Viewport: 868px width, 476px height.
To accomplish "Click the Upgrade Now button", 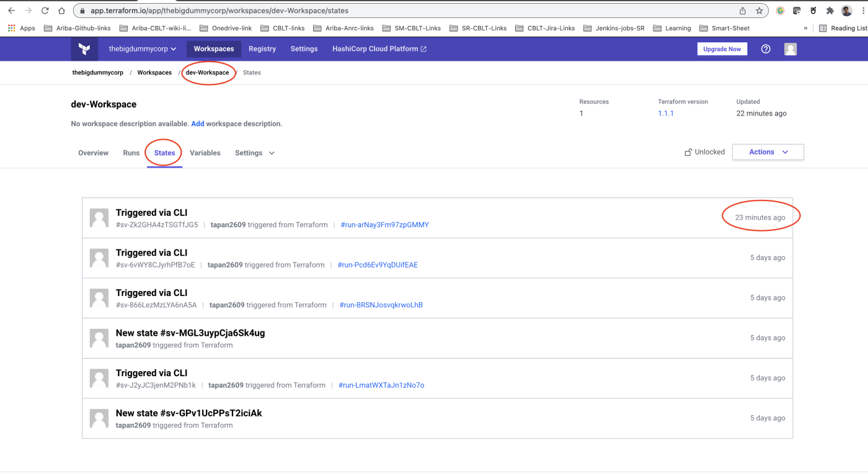I will click(x=722, y=49).
